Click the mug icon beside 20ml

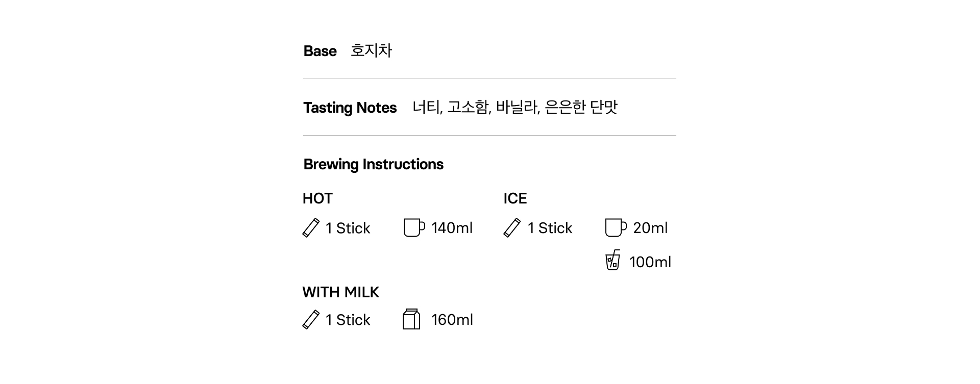click(x=615, y=227)
